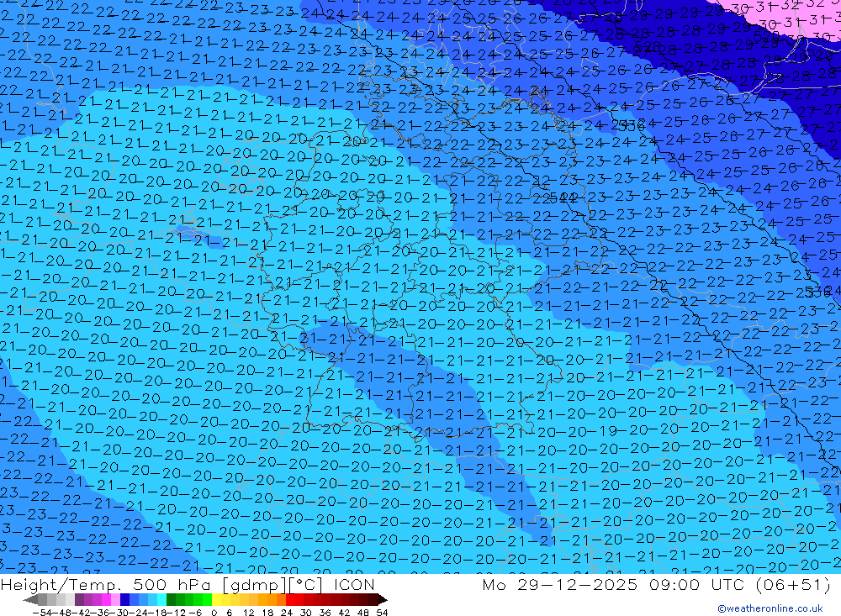Screen dimensions: 841x616
Task: Click the 528 height contour label
Action: 646,46
